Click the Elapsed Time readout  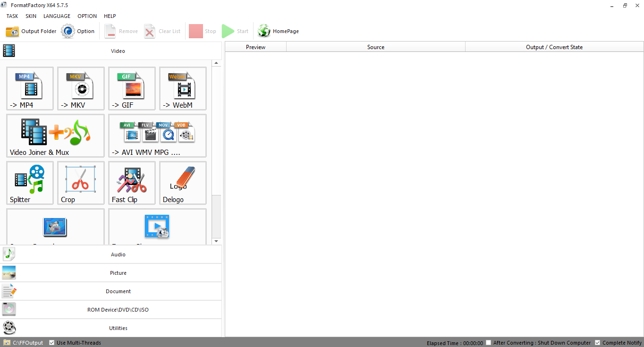[455, 343]
